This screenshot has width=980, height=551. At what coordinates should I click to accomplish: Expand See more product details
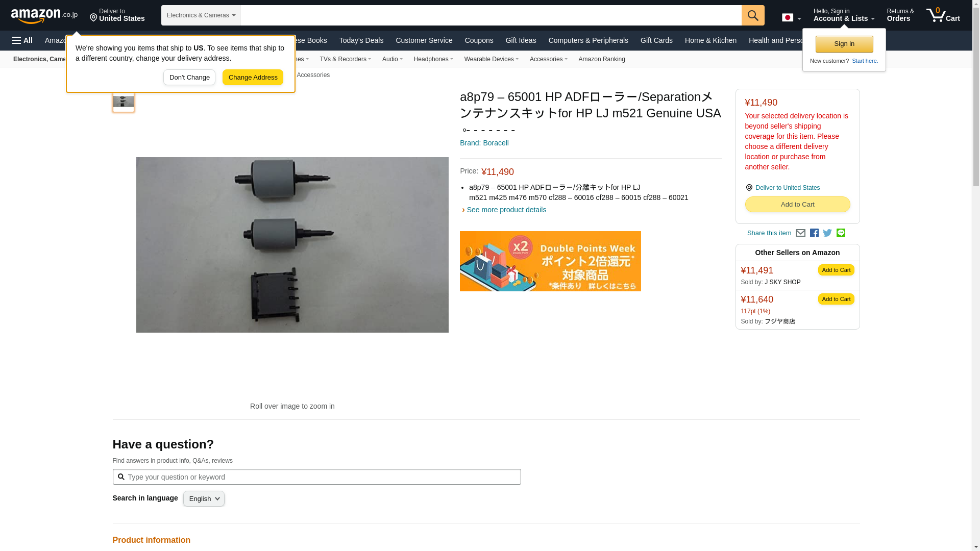(505, 210)
